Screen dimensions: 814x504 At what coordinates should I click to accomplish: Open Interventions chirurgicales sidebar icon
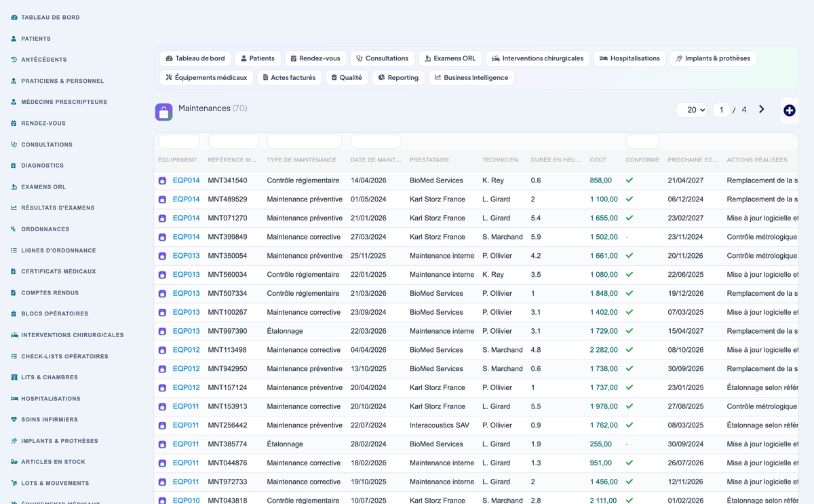click(14, 335)
